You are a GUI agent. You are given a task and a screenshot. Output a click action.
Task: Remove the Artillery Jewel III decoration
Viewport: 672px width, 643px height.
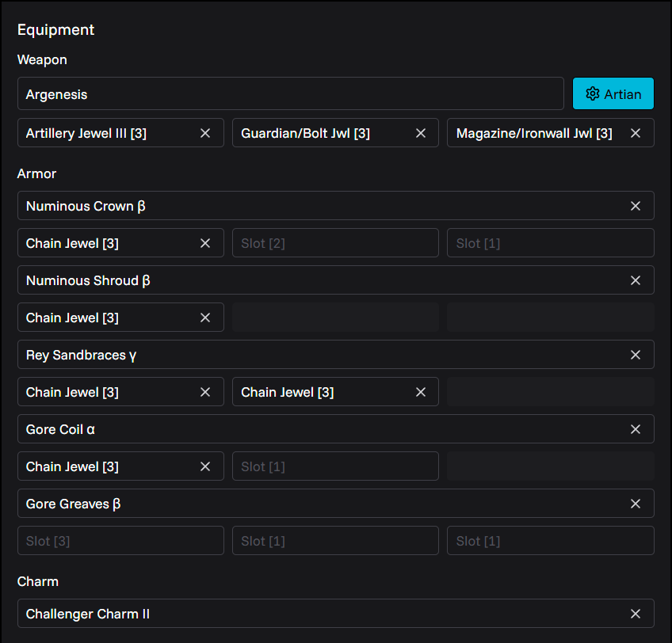tap(205, 133)
